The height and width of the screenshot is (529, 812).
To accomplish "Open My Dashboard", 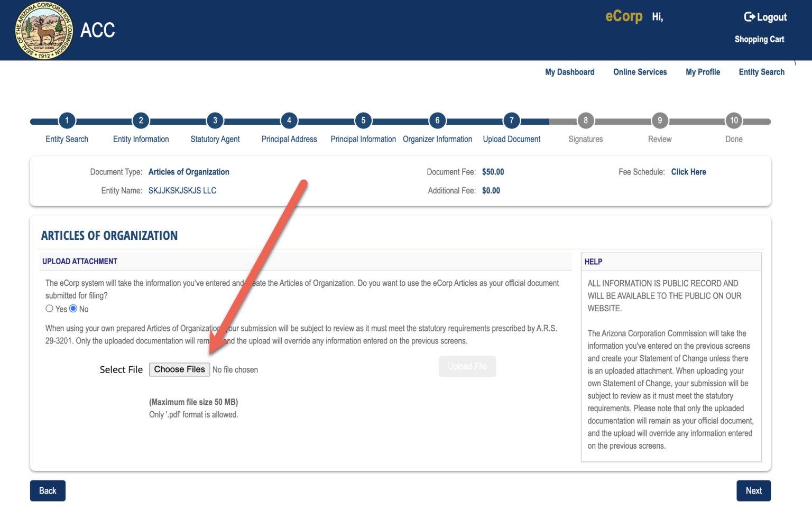I will tap(569, 72).
